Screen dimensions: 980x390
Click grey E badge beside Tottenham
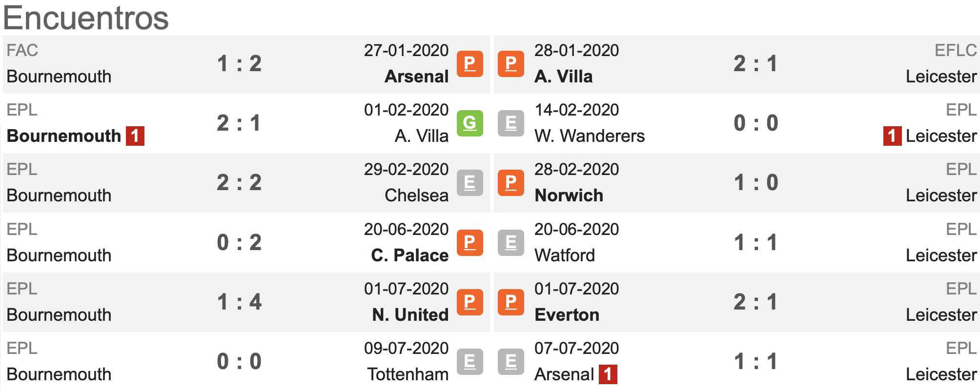[470, 362]
